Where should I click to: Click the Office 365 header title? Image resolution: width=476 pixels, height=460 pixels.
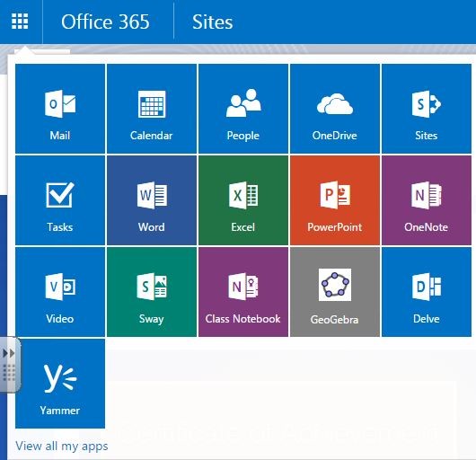coord(105,22)
